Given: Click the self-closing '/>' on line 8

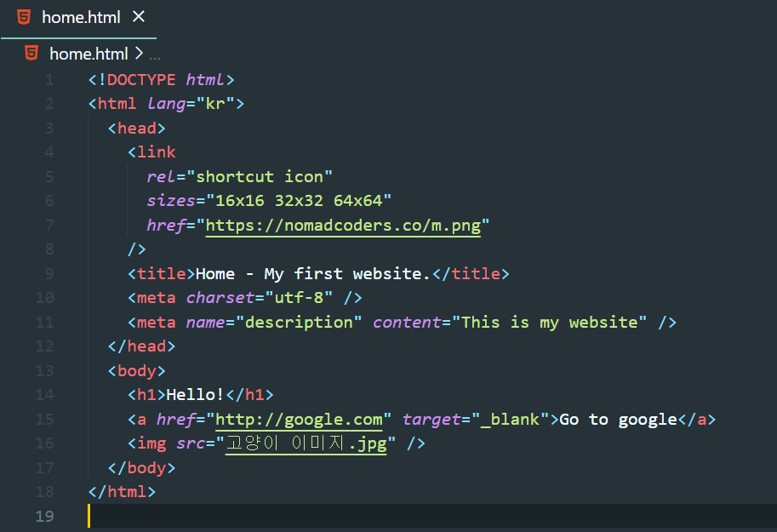Looking at the screenshot, I should tap(137, 249).
